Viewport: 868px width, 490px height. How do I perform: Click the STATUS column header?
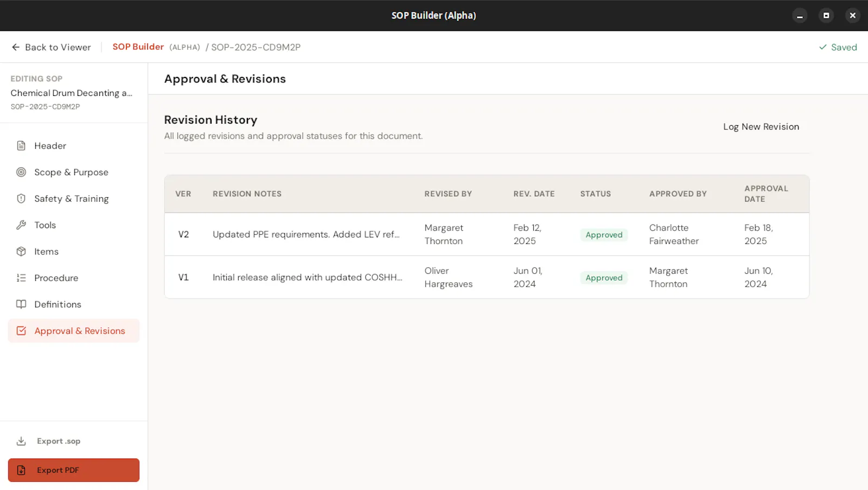pos(595,194)
